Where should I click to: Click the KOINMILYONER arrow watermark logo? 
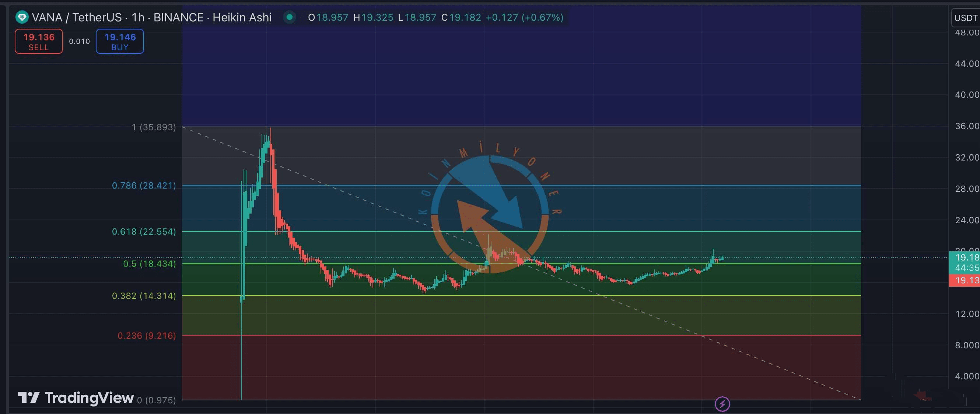[490, 214]
